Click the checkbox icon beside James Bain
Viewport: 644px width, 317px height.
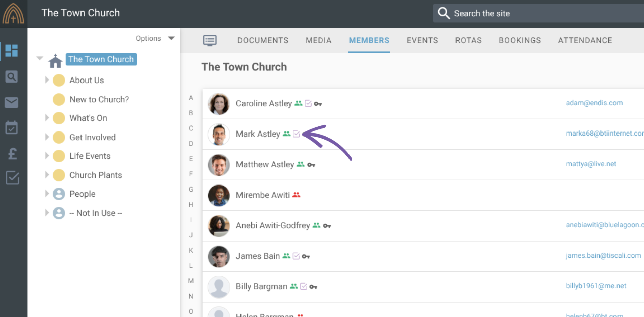(x=296, y=256)
